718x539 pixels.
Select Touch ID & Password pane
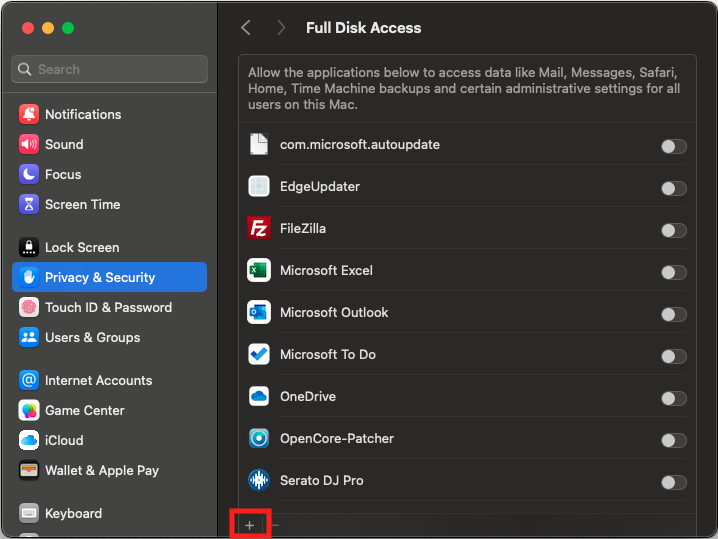(x=109, y=307)
